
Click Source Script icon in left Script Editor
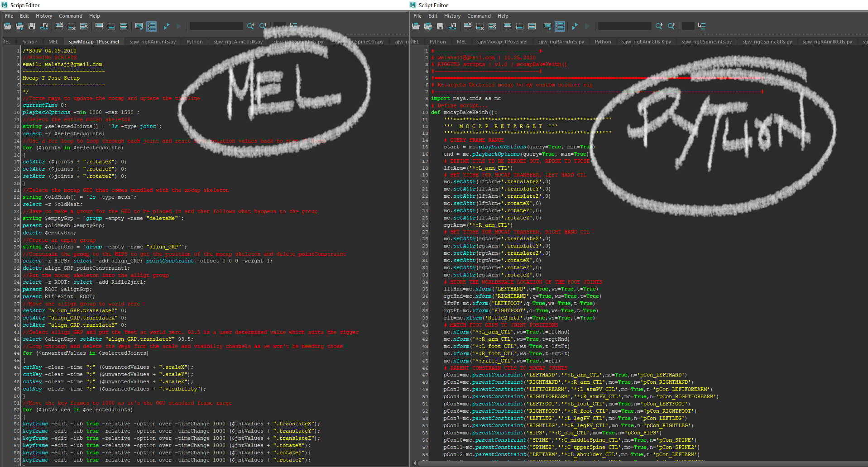point(19,26)
